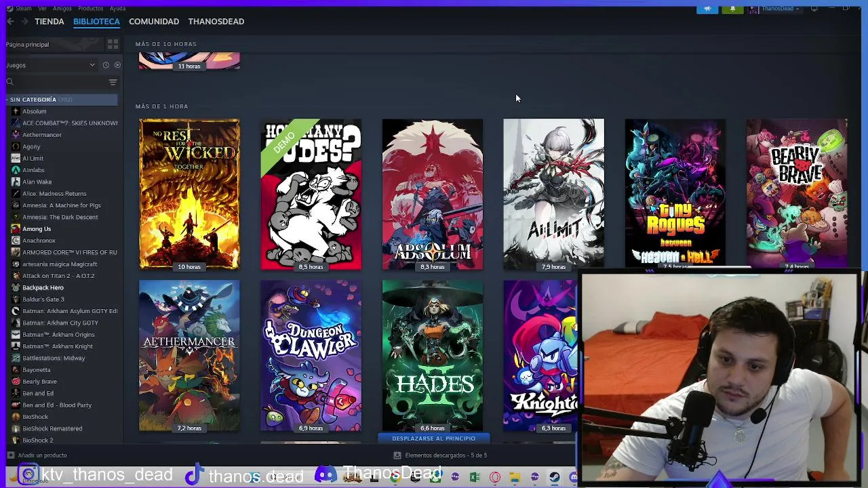Click the Backpack Hero icon in sidebar
The width and height of the screenshot is (868, 488).
point(16,287)
